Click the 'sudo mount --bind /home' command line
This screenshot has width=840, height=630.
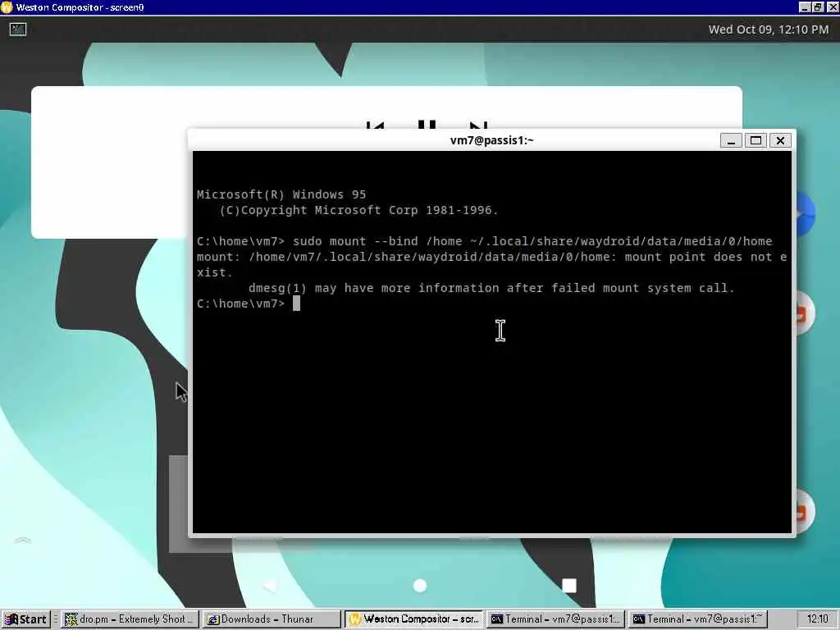(x=484, y=241)
